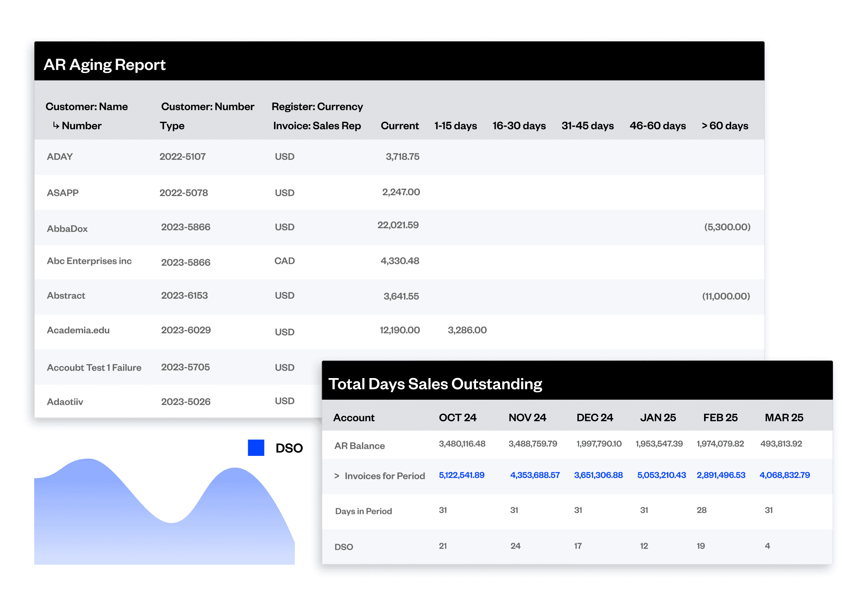Click the > 60 days column header
The width and height of the screenshot is (868, 606).
[x=725, y=126]
